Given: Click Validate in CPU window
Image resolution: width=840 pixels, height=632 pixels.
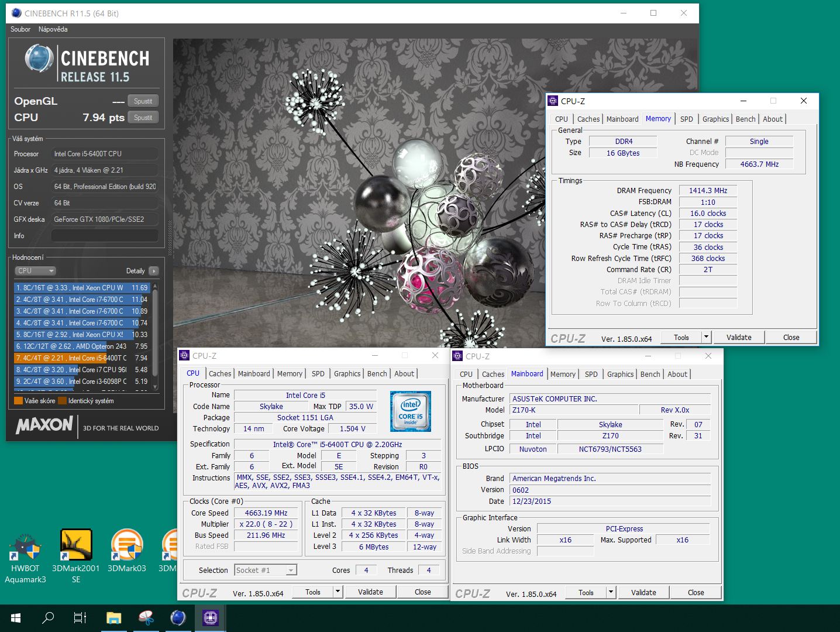Looking at the screenshot, I should [x=371, y=592].
